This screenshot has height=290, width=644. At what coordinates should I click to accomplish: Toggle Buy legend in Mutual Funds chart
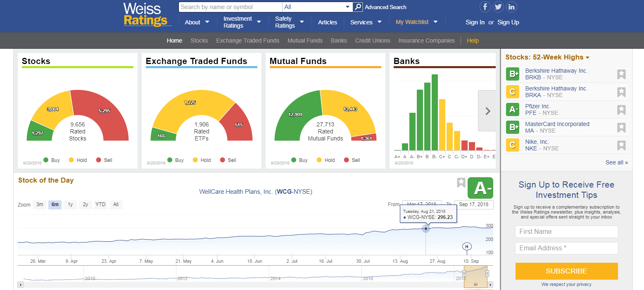click(299, 160)
